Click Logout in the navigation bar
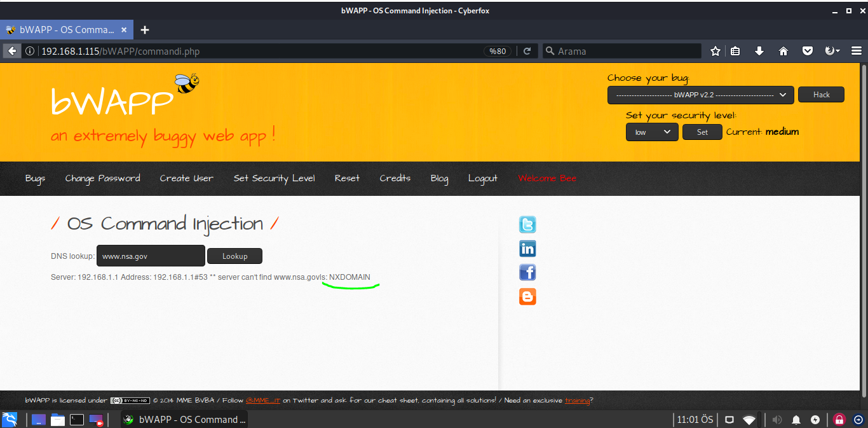Screen dimensions: 868x428 [x=483, y=178]
